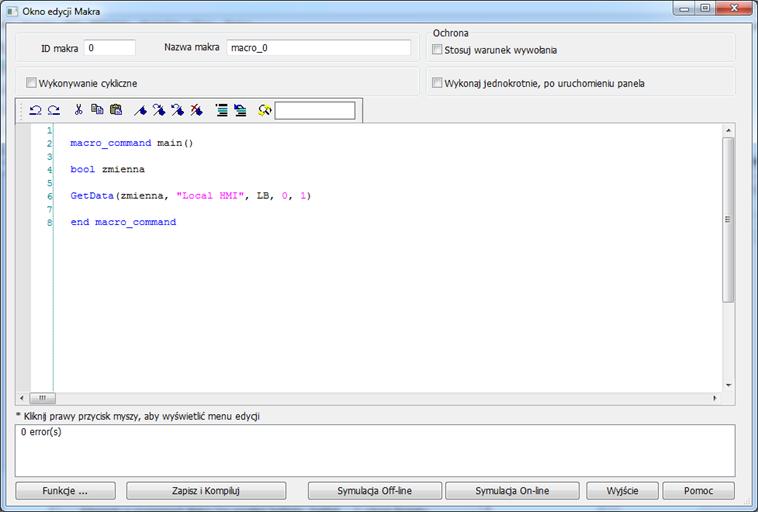758x512 pixels.
Task: Click the find/replace icon with yellow arrows
Action: pos(264,111)
